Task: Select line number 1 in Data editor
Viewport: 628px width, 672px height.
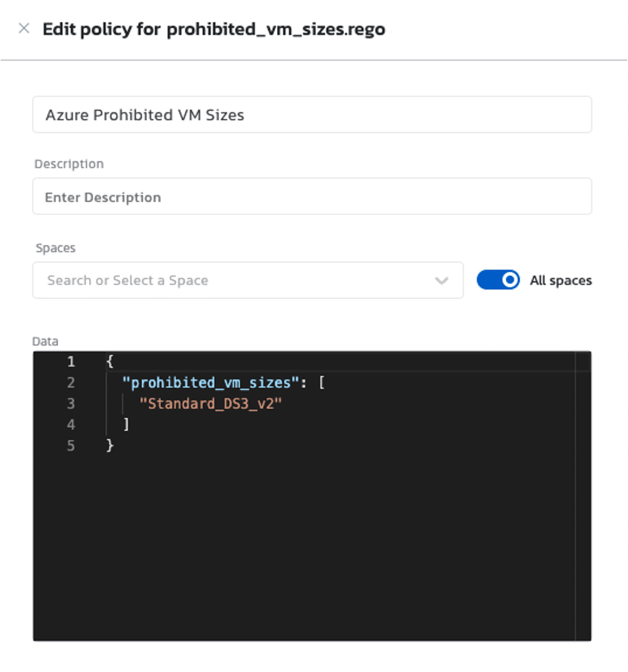Action: 71,361
